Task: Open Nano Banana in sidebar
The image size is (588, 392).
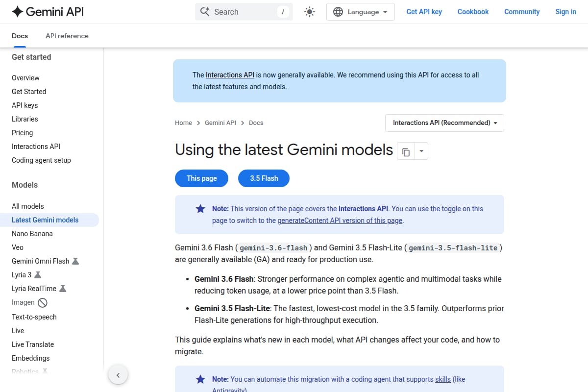Action: pos(32,234)
